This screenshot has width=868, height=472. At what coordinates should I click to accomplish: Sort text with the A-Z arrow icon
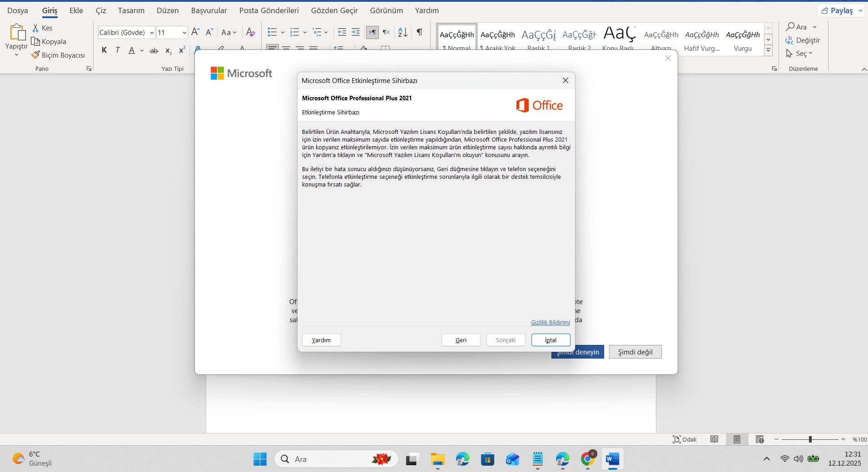tap(403, 32)
